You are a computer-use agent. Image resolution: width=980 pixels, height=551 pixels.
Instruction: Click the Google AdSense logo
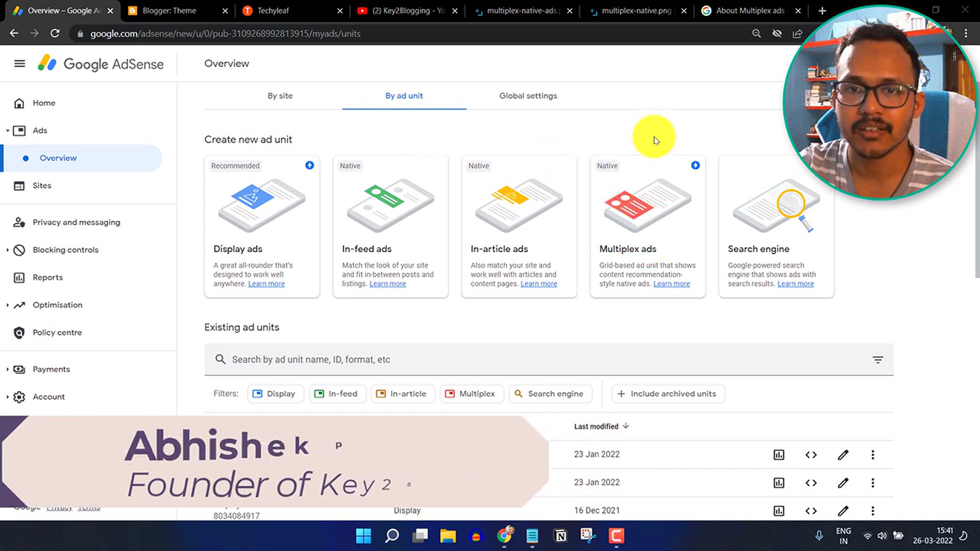tap(101, 64)
